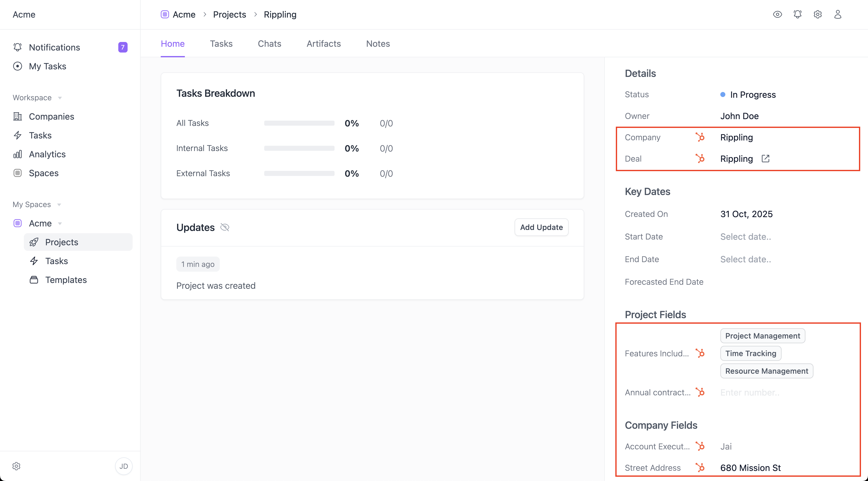
Task: Toggle Updates visibility crossed-eye icon
Action: [x=225, y=227]
